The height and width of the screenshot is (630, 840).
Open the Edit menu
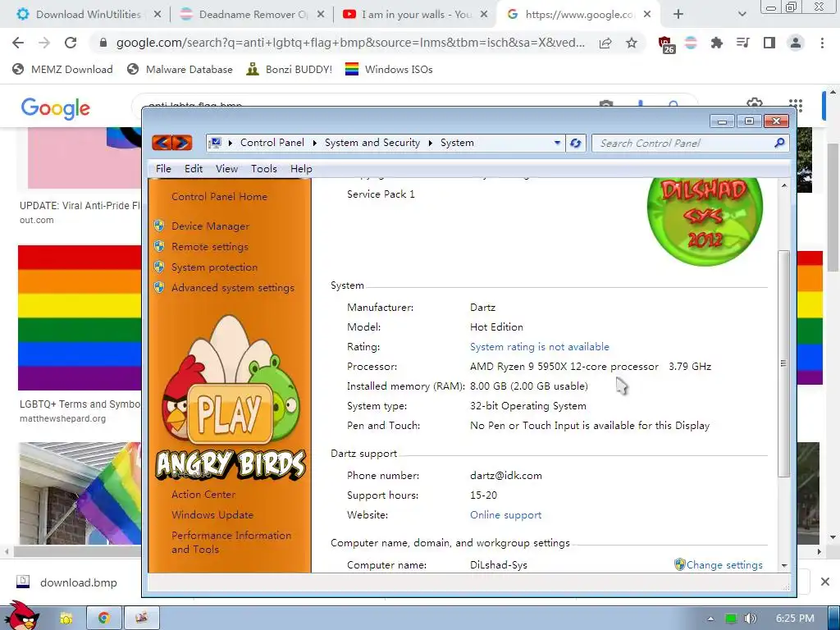194,169
